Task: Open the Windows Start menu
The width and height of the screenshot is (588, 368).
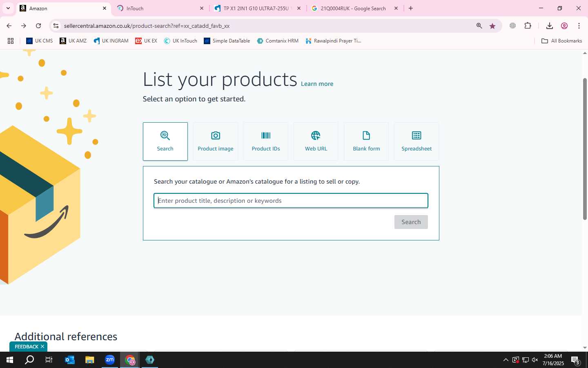Action: [x=10, y=360]
